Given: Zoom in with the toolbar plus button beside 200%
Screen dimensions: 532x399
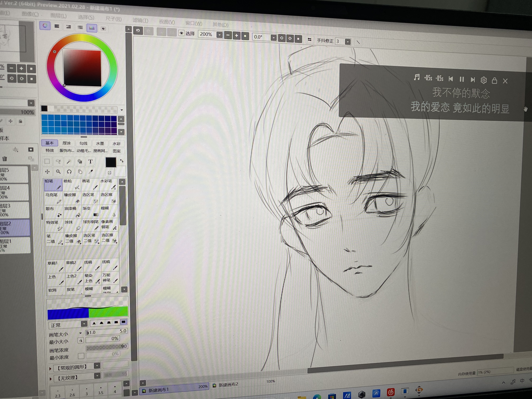Looking at the screenshot, I should [x=236, y=36].
